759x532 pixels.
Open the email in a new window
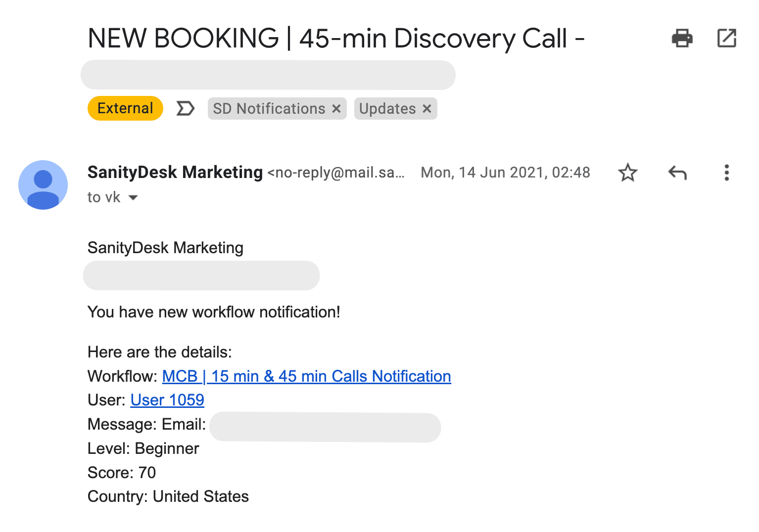[726, 38]
